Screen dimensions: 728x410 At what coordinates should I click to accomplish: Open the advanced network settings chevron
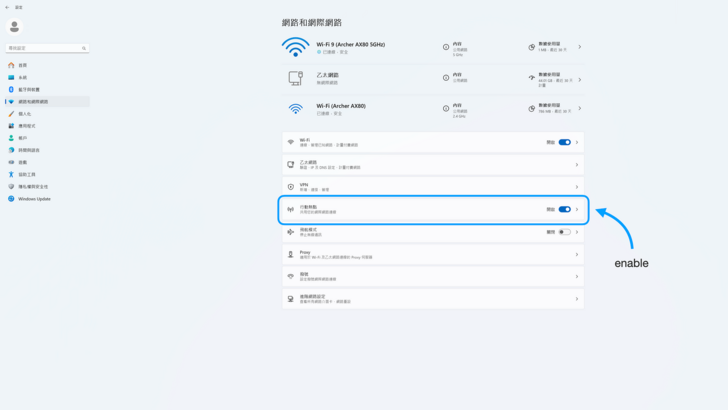576,299
